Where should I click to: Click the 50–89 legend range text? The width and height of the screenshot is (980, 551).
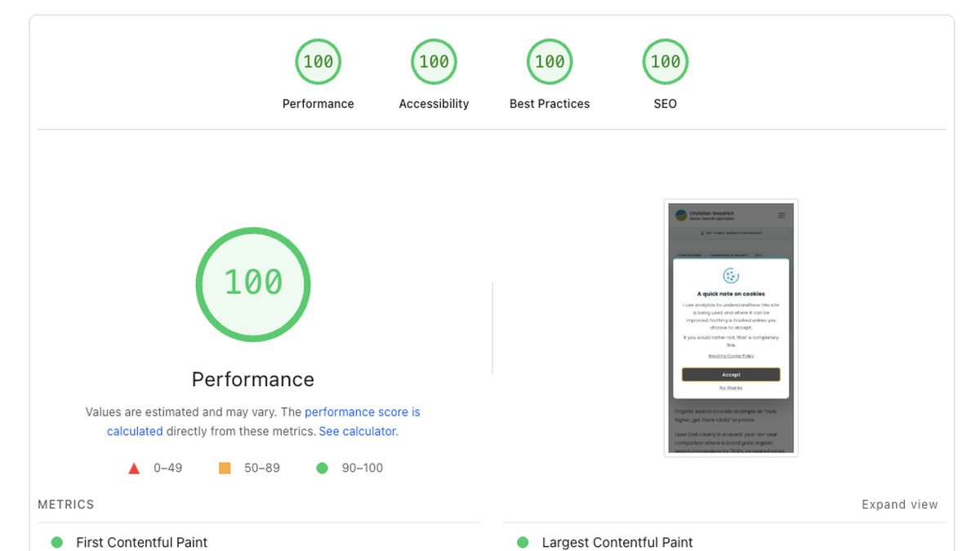262,468
